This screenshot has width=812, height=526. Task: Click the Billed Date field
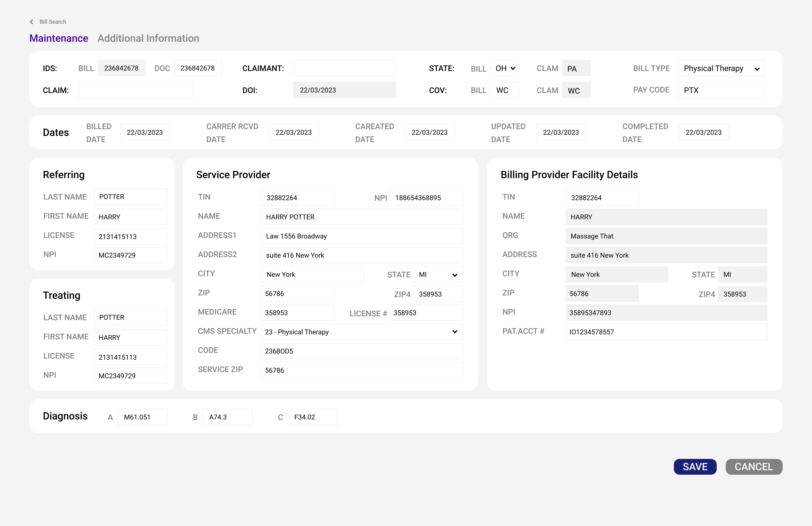[145, 132]
